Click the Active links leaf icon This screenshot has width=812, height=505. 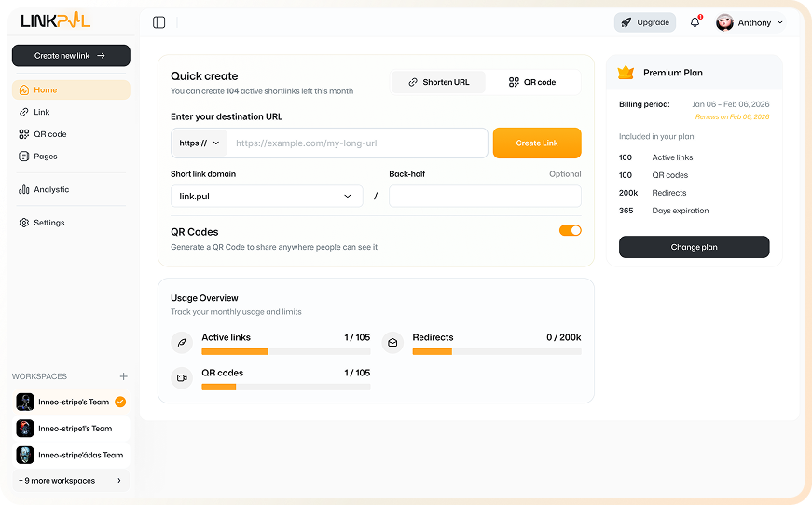(182, 343)
